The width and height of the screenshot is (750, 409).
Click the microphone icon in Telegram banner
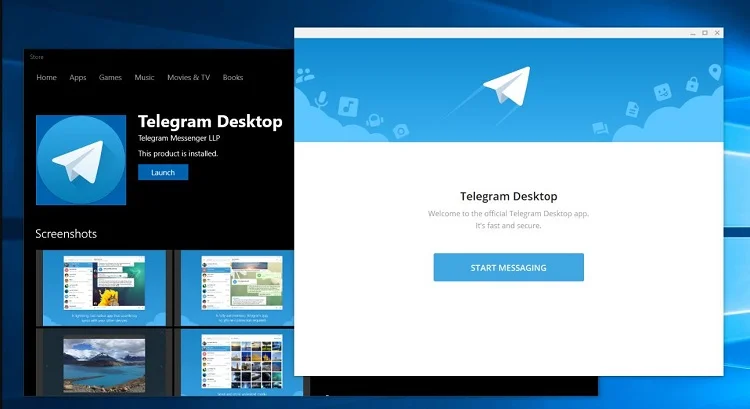coord(321,99)
